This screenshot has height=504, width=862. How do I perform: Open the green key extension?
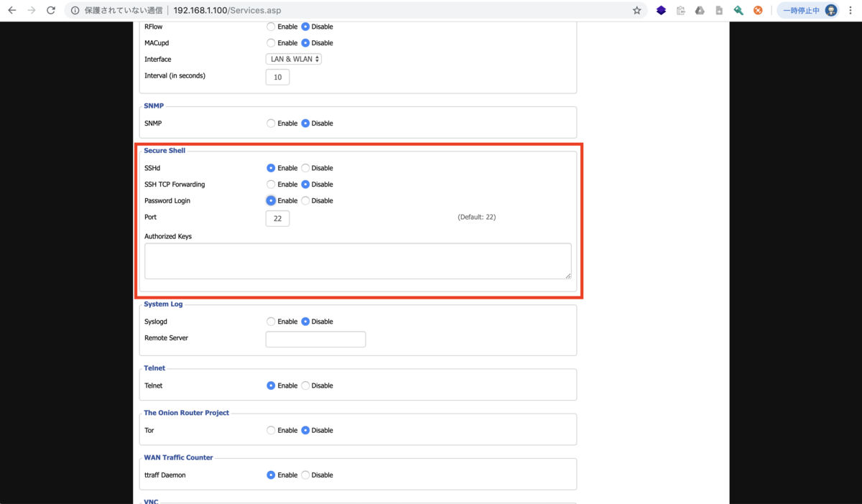click(x=738, y=11)
